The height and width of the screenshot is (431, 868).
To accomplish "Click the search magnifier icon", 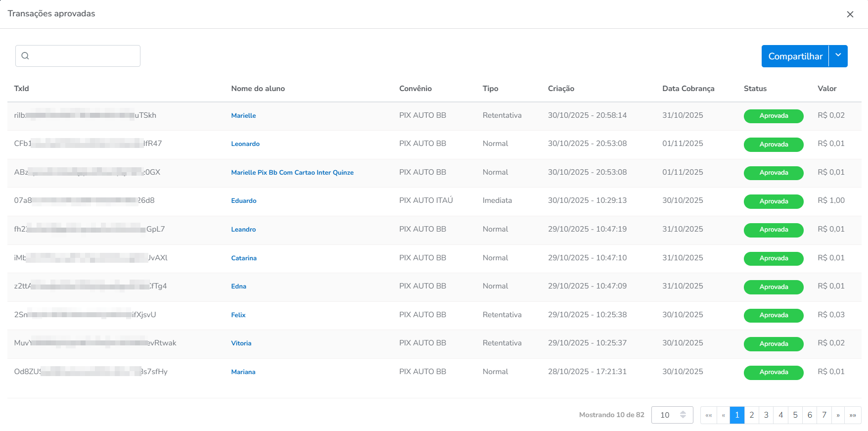I will pyautogui.click(x=25, y=56).
